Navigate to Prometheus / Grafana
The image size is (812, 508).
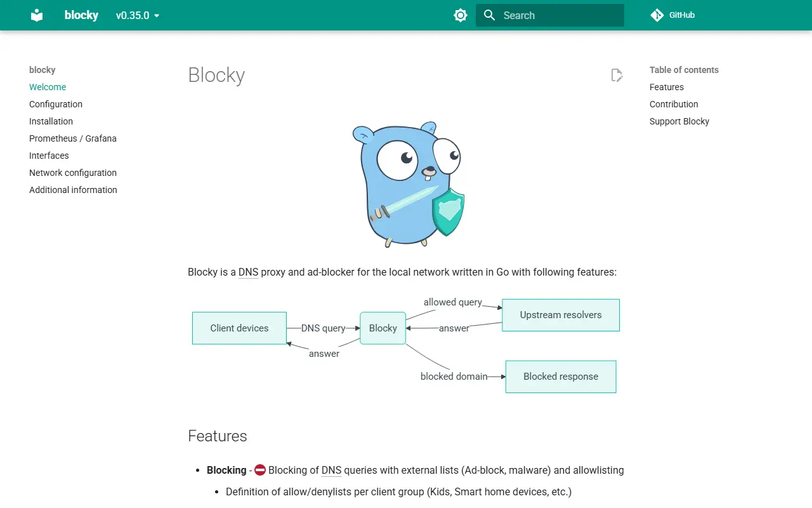73,138
